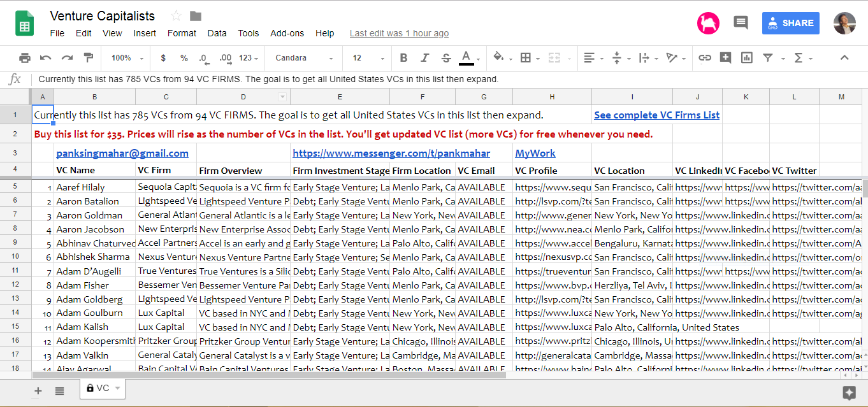This screenshot has width=868, height=407.
Task: Open the Insert menu
Action: [x=145, y=33]
